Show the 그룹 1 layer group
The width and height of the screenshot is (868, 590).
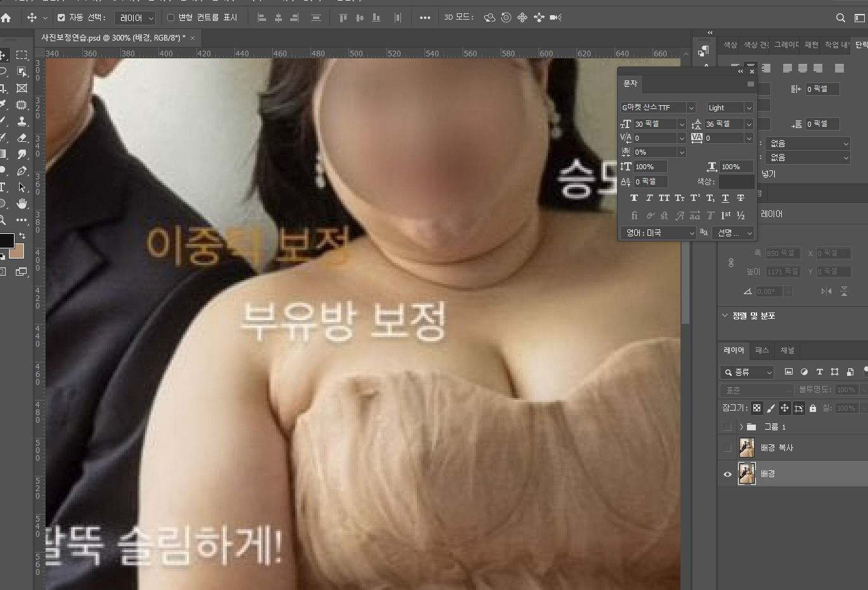727,427
